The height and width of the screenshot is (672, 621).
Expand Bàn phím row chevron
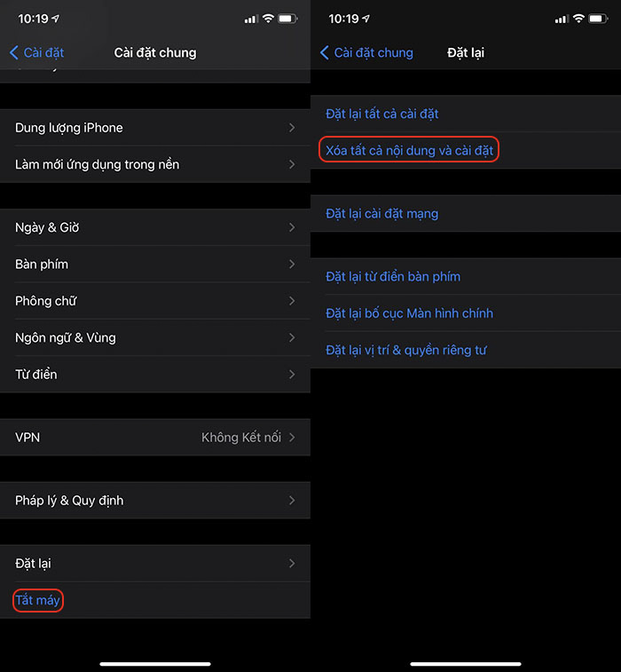[x=292, y=264]
